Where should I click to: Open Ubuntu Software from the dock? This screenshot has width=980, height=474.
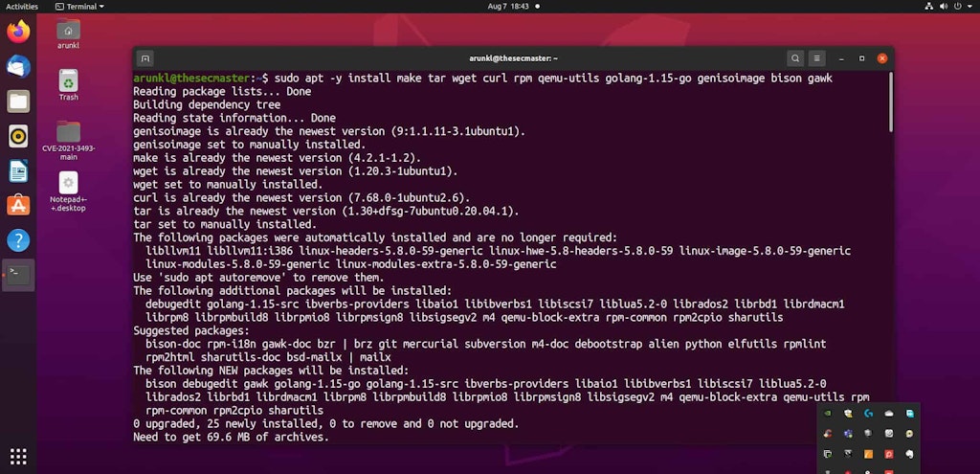tap(18, 205)
